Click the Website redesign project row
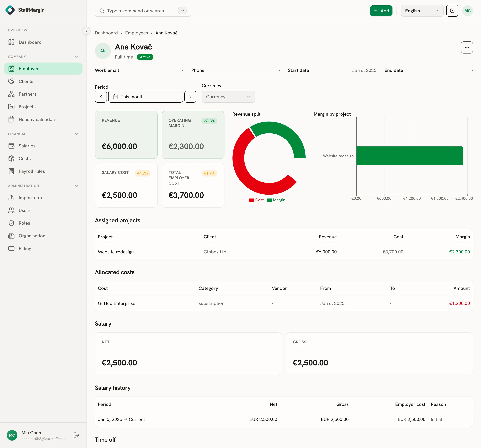The height and width of the screenshot is (448, 481). point(284,252)
